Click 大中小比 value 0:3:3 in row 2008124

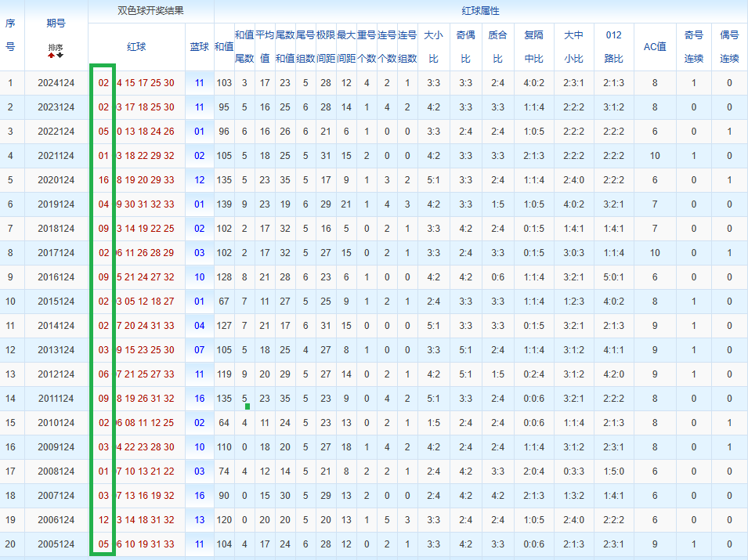(x=573, y=472)
